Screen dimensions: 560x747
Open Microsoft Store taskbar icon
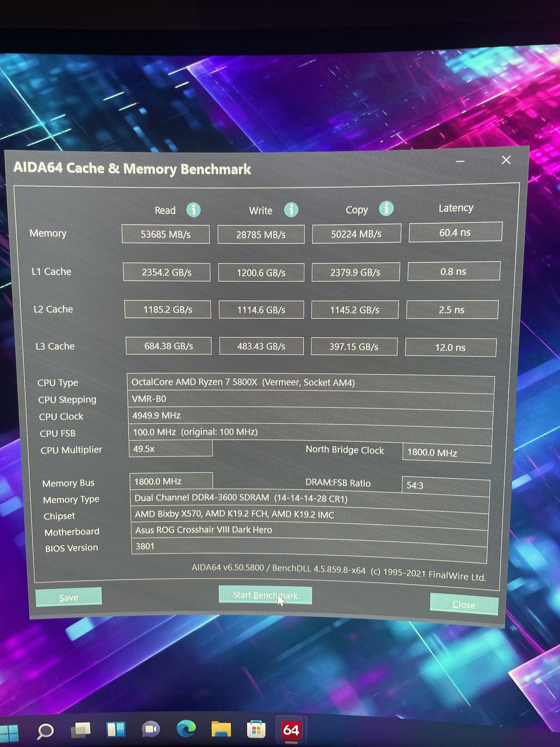pyautogui.click(x=256, y=729)
